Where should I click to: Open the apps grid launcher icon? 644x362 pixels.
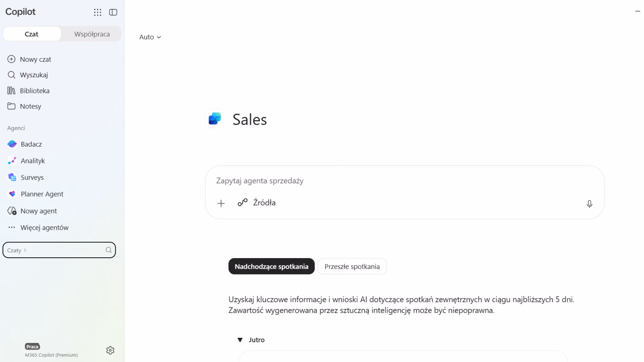[x=98, y=12]
